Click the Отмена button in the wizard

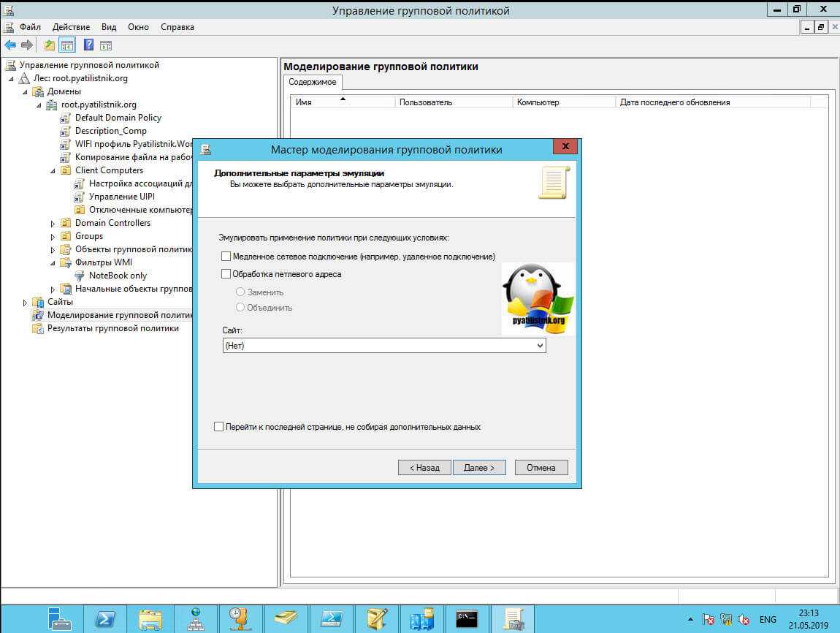(541, 468)
